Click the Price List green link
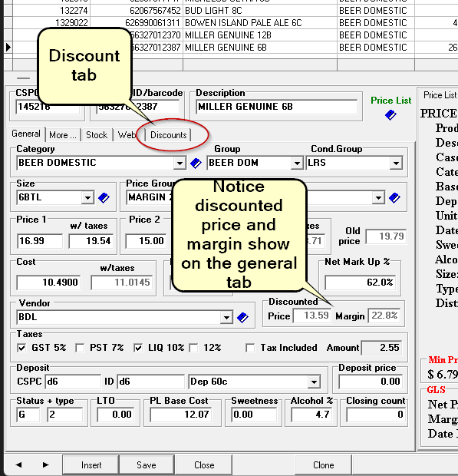The image size is (458, 476). click(x=390, y=100)
